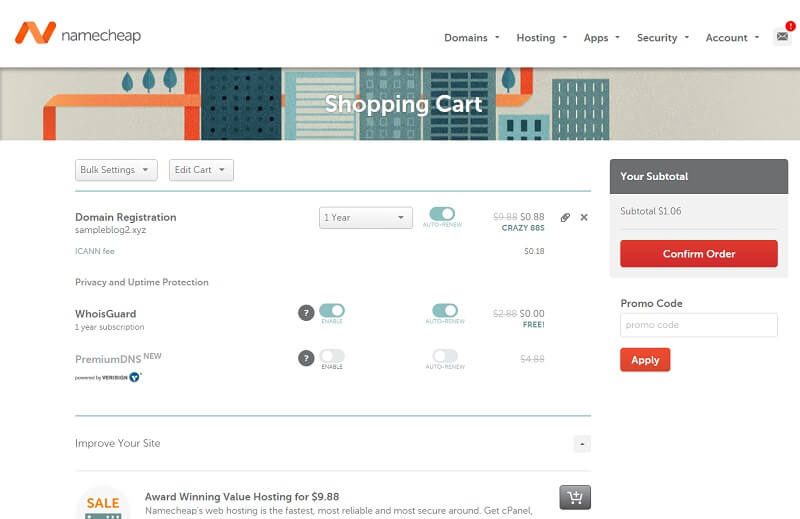The width and height of the screenshot is (800, 519).
Task: Add Value Hosting to cart icon
Action: [x=575, y=497]
